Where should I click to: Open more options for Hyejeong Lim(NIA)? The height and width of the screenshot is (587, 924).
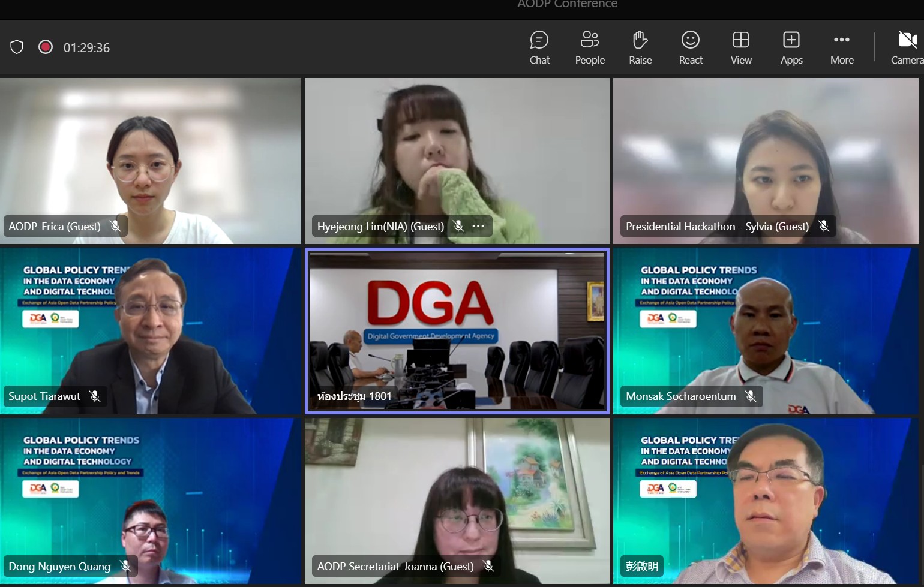point(478,226)
